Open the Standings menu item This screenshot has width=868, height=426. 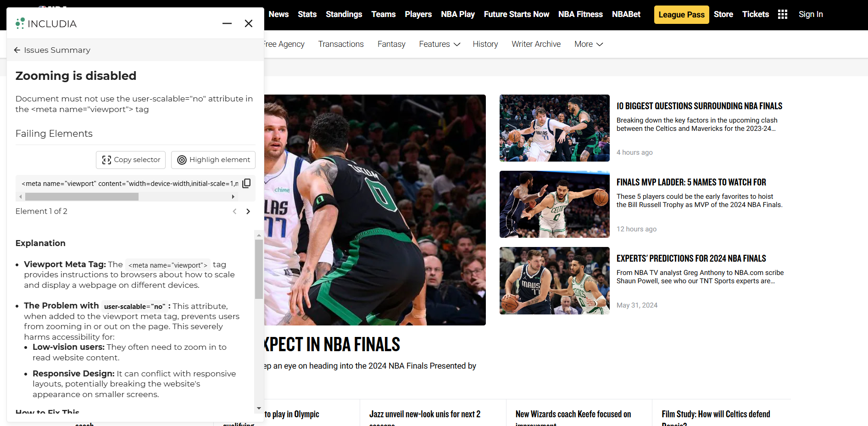344,14
